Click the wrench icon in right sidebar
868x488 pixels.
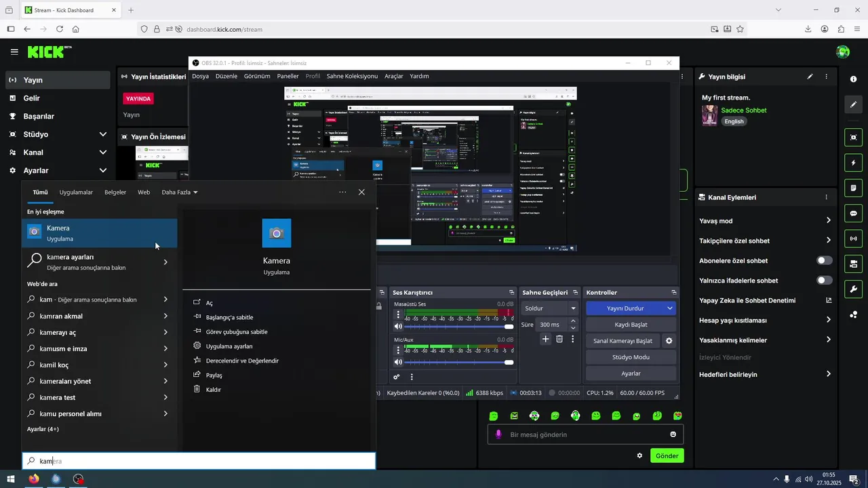pos(853,289)
